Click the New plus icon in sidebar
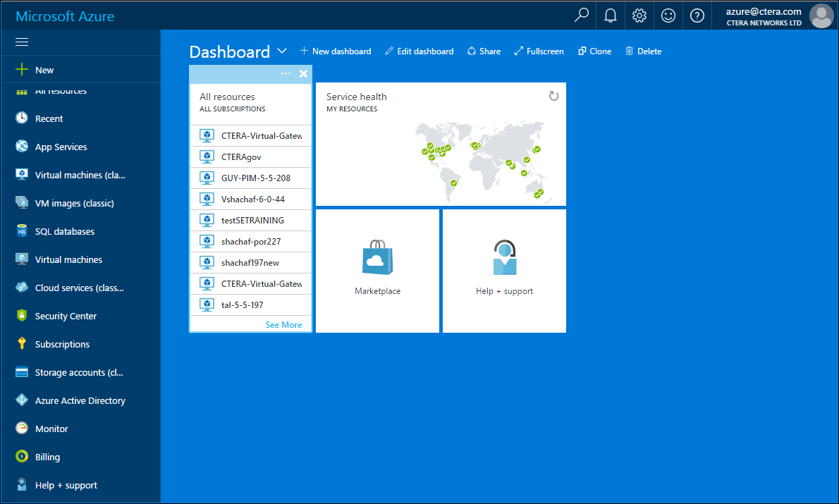839x504 pixels. (x=22, y=70)
